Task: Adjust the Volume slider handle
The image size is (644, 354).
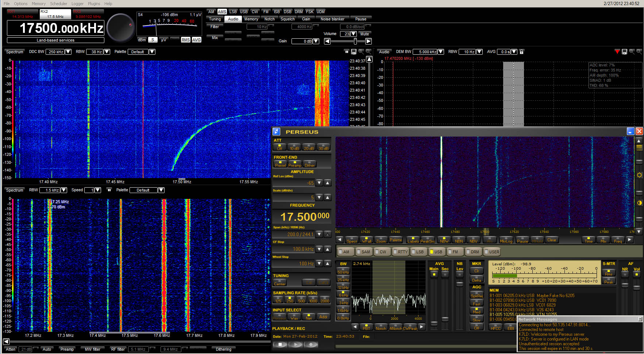Action: [355, 41]
